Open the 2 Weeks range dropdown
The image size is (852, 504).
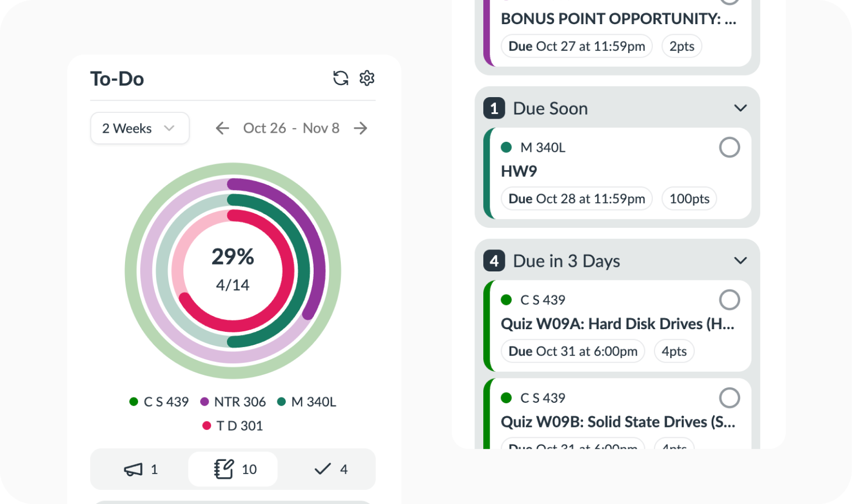tap(139, 128)
